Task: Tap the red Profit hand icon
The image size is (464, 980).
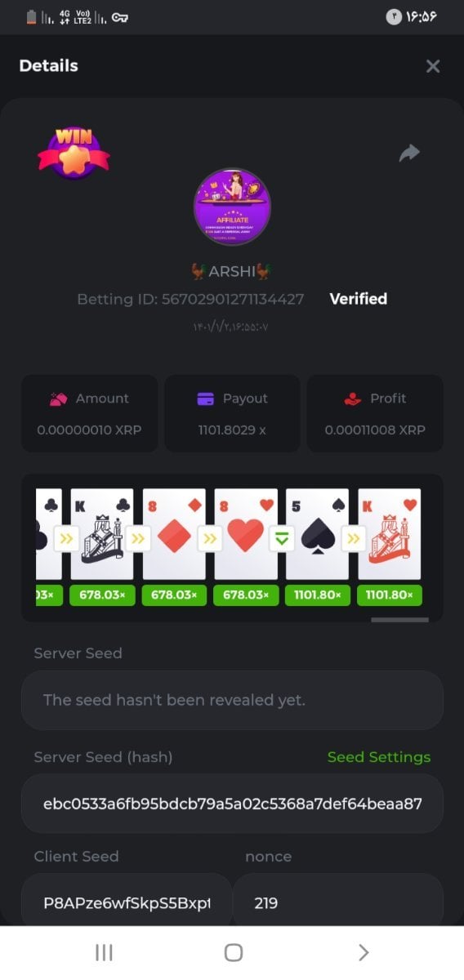Action: click(352, 399)
